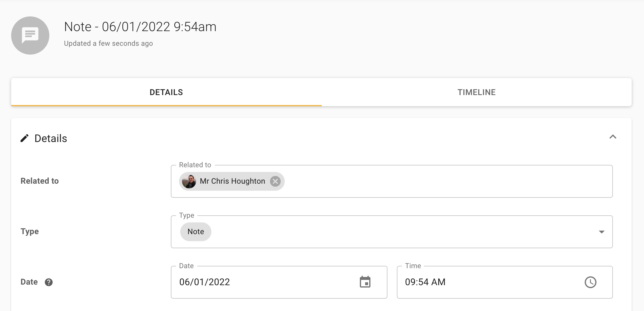Select the Mr Chris Houghton chip
The image size is (644, 311).
point(232,181)
